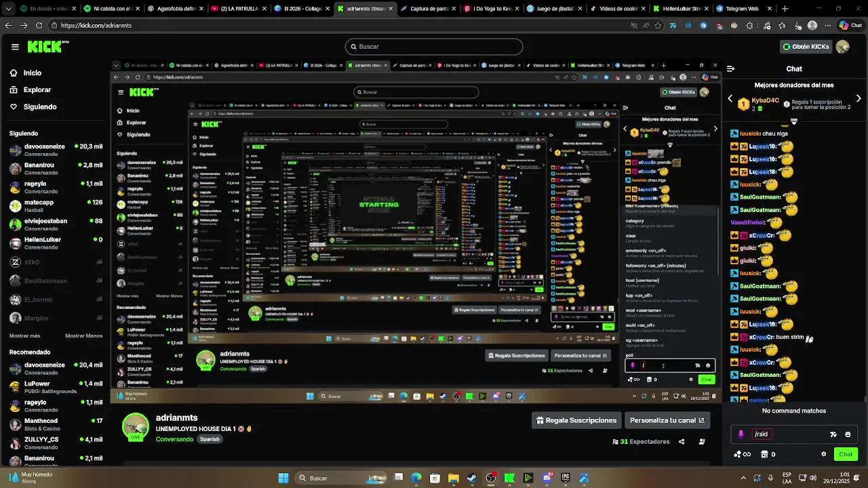
Task: Click the username xCrowCr: before 'buen strim'
Action: (762, 337)
